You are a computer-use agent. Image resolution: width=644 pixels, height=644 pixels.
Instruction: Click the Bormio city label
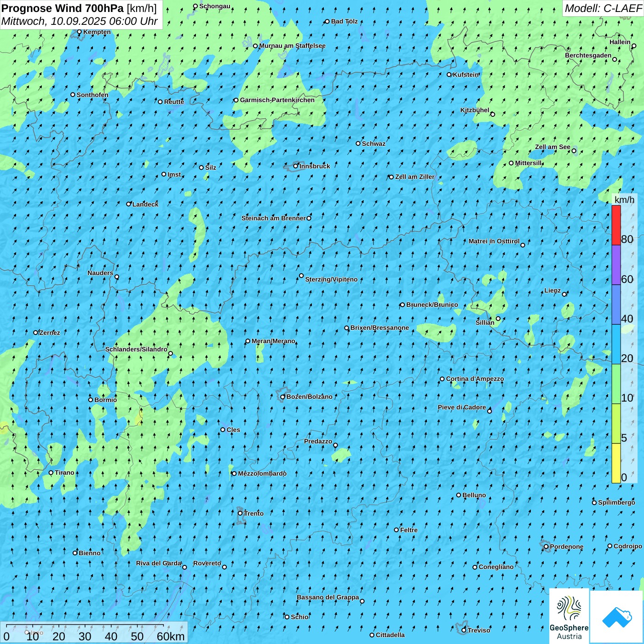[x=105, y=400]
